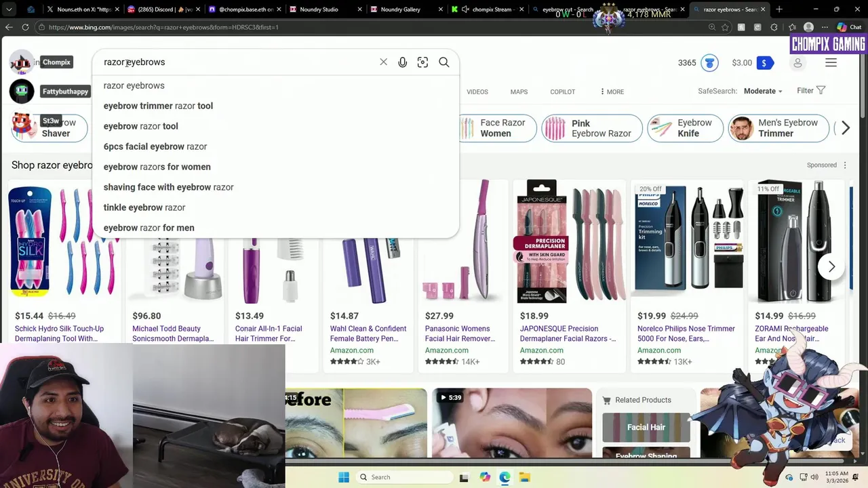This screenshot has width=868, height=488.
Task: Open JAPONESQUE Precision Dermaplaner link
Action: [x=568, y=333]
